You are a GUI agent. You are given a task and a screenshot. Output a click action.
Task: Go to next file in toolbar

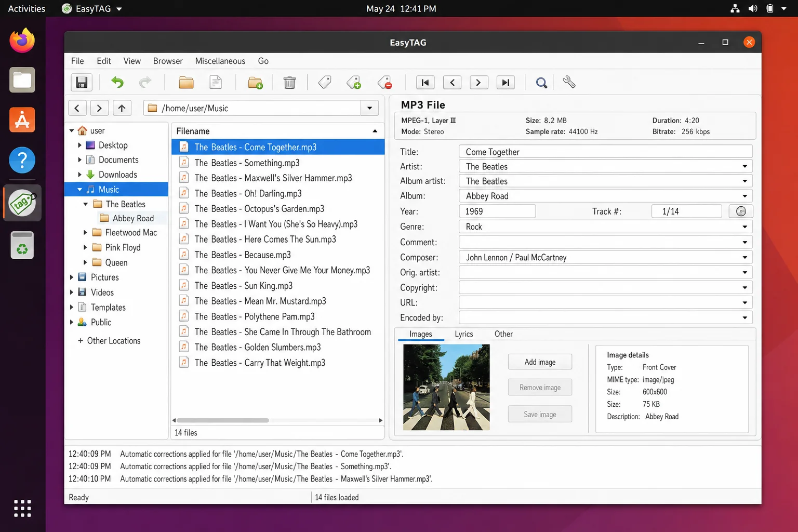[478, 83]
